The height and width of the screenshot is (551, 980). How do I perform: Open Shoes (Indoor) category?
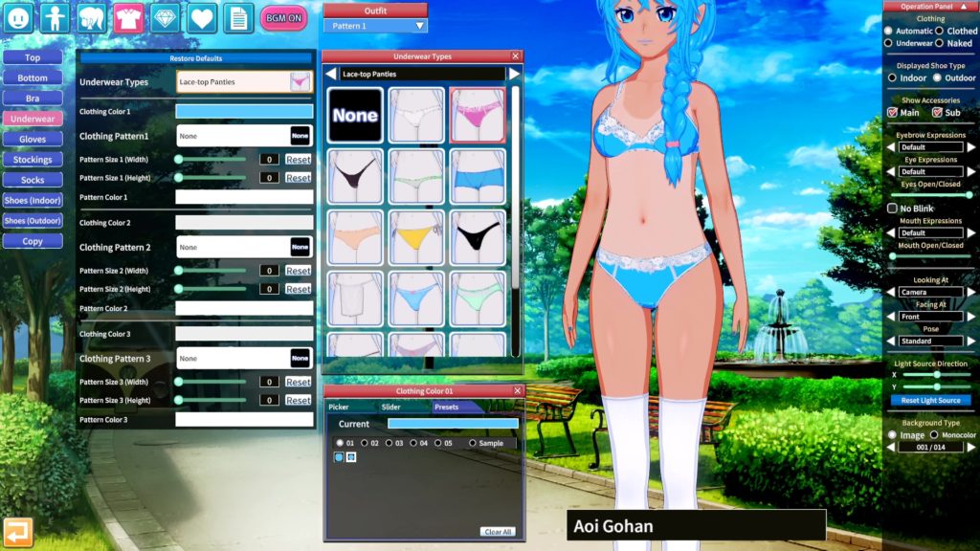(33, 200)
